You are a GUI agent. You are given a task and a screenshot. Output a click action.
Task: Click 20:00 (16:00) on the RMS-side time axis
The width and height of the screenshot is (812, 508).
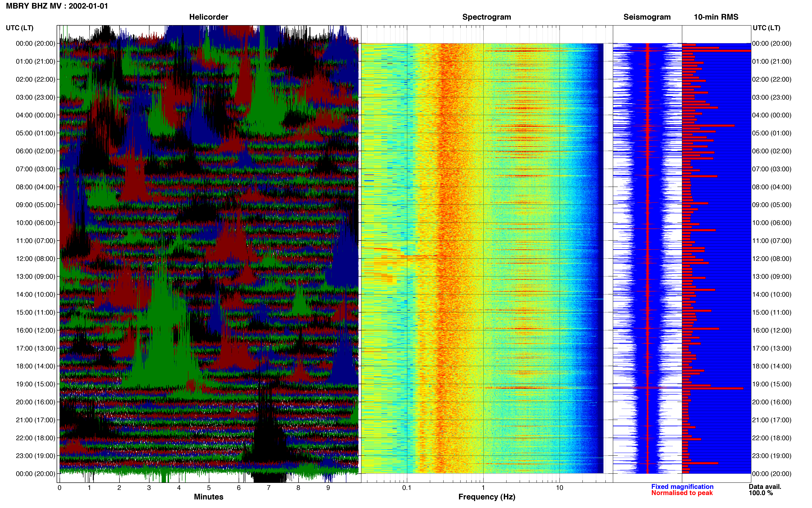pos(772,402)
